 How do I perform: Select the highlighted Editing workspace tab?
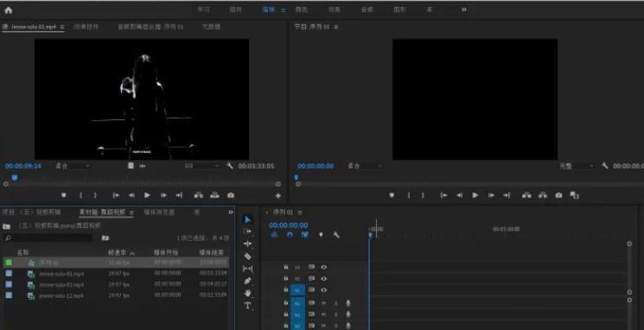pos(269,10)
